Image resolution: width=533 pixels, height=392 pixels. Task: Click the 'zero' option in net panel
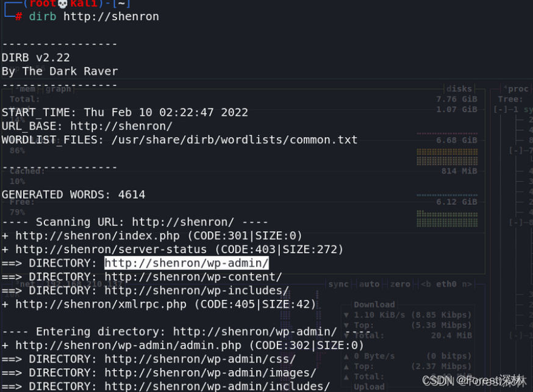coord(400,284)
